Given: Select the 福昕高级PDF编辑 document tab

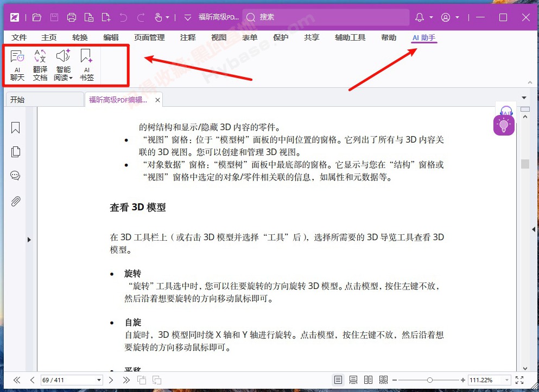Looking at the screenshot, I should pyautogui.click(x=118, y=100).
